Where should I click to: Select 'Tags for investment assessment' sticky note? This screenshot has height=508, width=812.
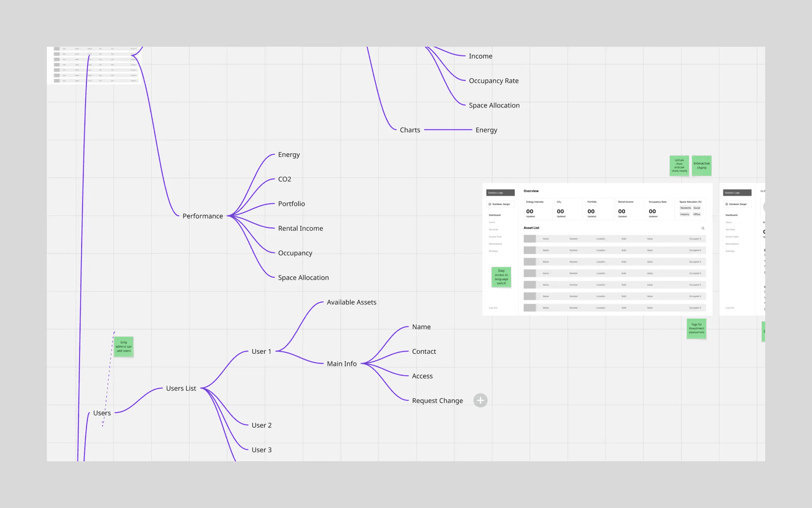696,328
